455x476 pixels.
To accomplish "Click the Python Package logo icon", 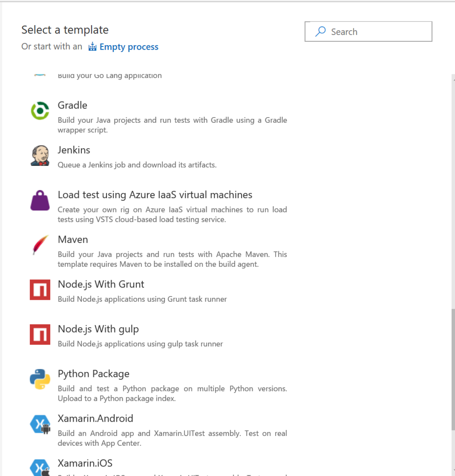I will [40, 379].
